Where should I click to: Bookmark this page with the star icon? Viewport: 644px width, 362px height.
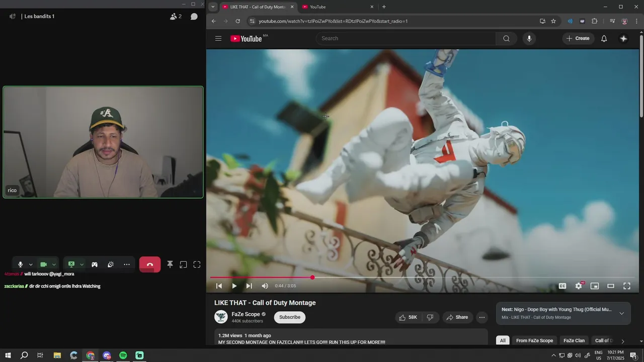point(553,21)
